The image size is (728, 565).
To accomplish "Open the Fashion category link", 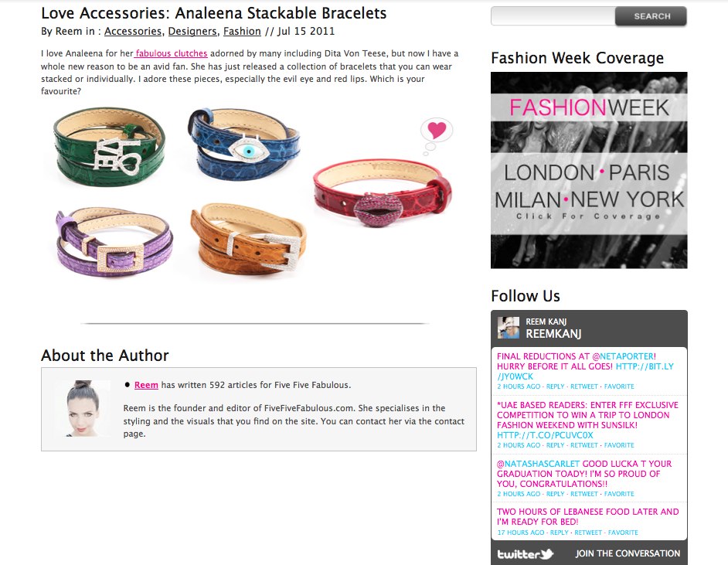I will click(242, 31).
